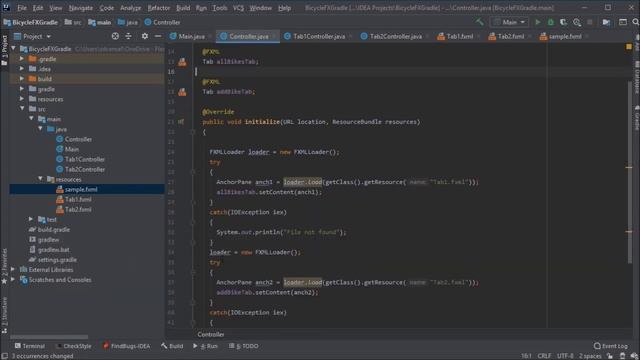Click 2 spaces indent setting
Screen dimensions: 640x360
590,356
